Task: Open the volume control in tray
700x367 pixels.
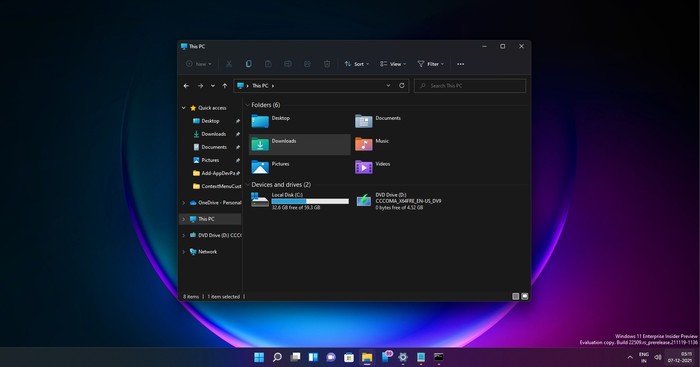Action: pos(658,357)
